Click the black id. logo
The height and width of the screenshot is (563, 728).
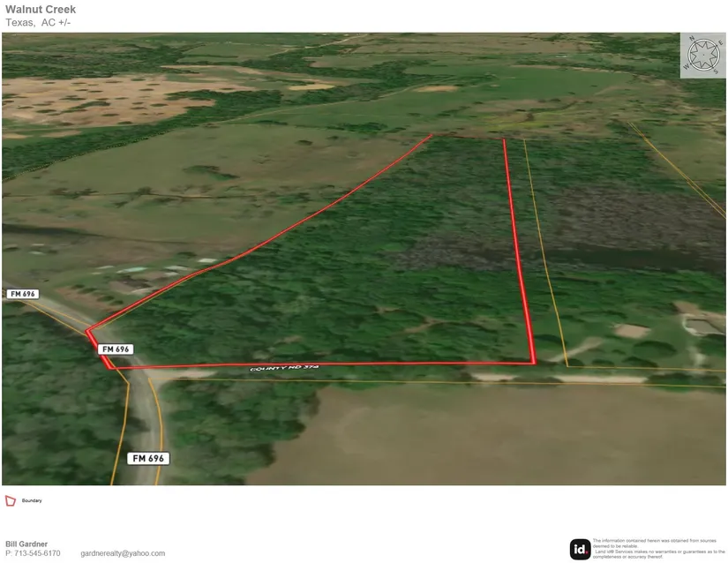pyautogui.click(x=580, y=549)
